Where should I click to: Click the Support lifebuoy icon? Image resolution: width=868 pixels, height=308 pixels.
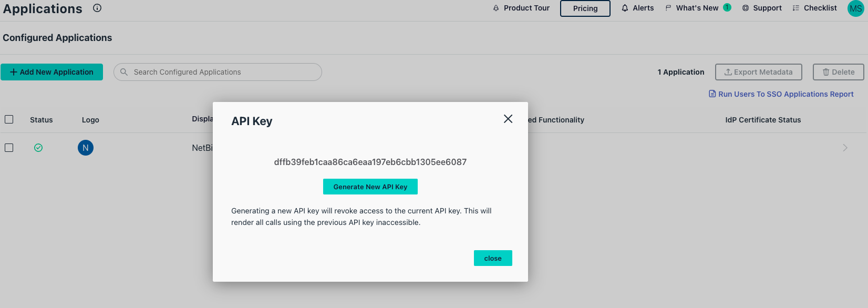click(x=746, y=8)
